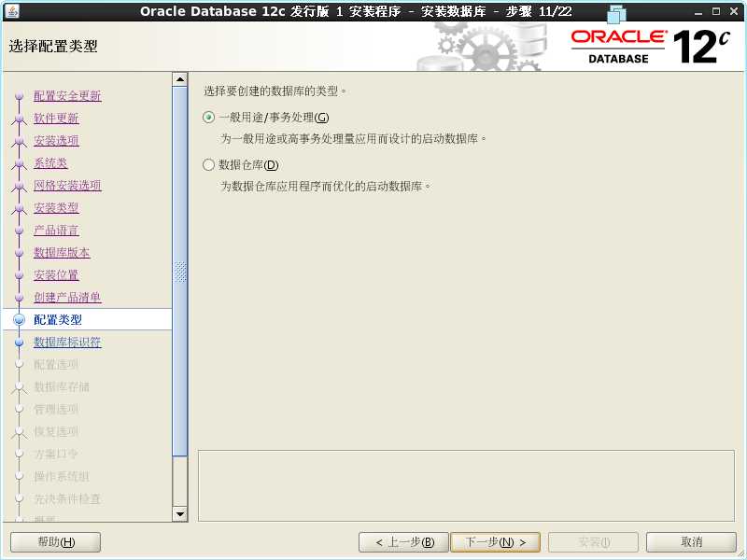Viewport: 747px width, 560px height.
Task: Click step bullet beside 数据库标识符
Action: coord(19,342)
